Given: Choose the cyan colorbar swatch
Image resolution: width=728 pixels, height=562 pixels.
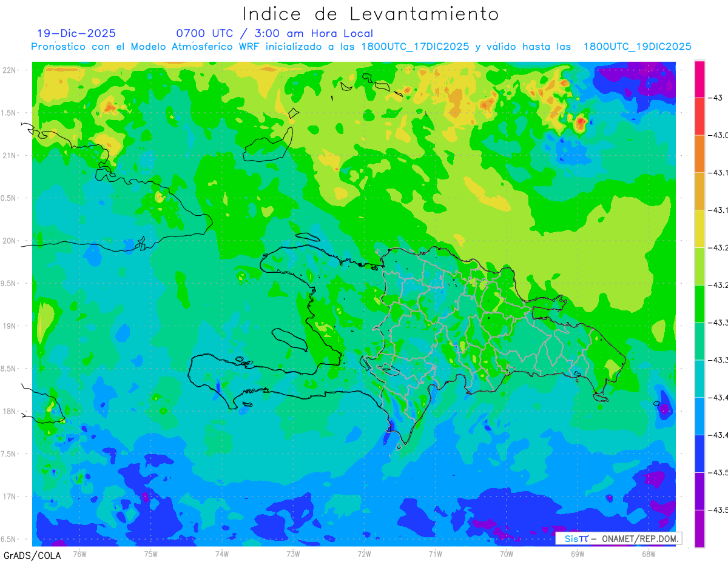Looking at the screenshot, I should click(x=699, y=378).
